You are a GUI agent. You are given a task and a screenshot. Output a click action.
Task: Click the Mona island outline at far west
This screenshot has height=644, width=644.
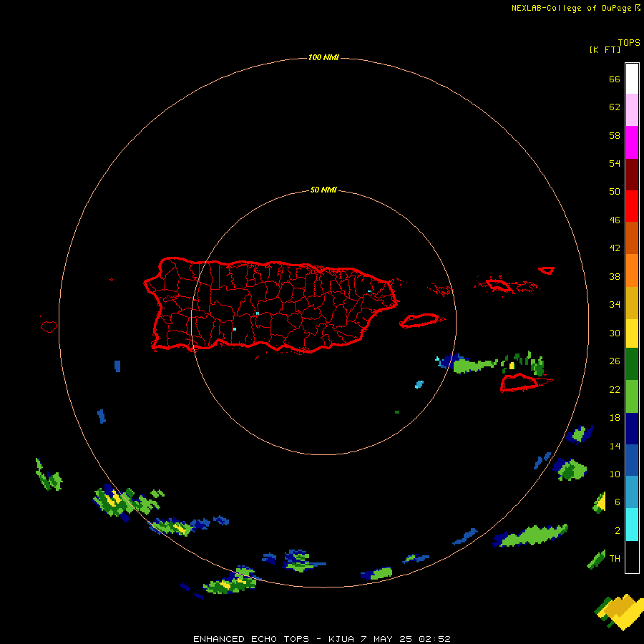click(49, 326)
